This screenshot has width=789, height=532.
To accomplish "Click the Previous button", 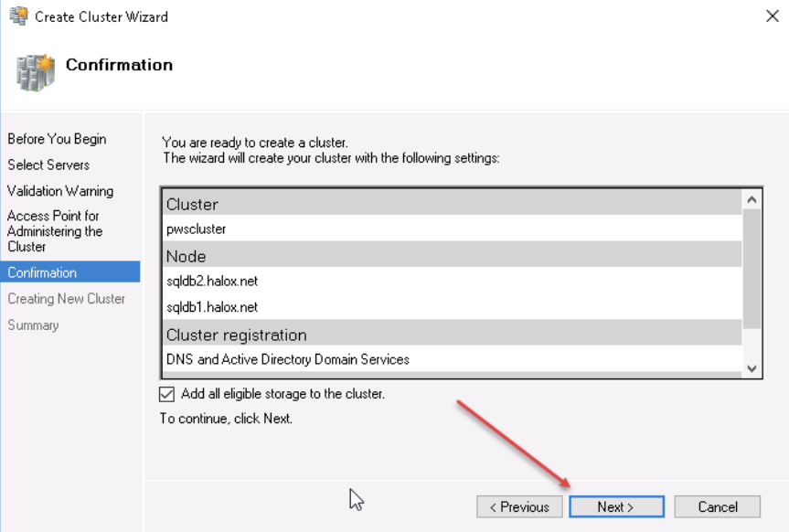I will tap(519, 506).
